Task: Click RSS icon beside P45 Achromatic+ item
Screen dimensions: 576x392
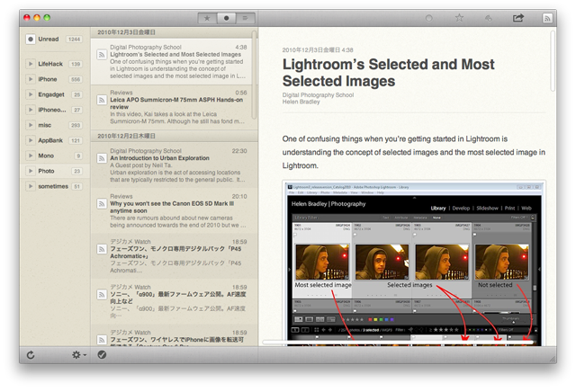Action: [x=102, y=249]
